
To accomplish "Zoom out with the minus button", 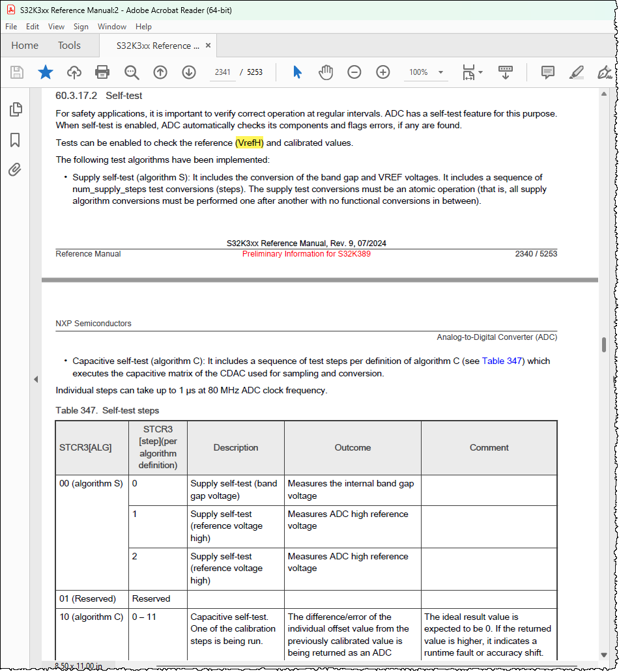I will (354, 72).
